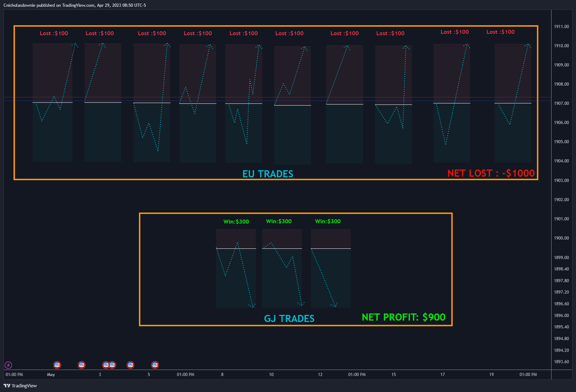Click the 17 date label on time axis
This screenshot has height=392, width=576.
(x=443, y=375)
